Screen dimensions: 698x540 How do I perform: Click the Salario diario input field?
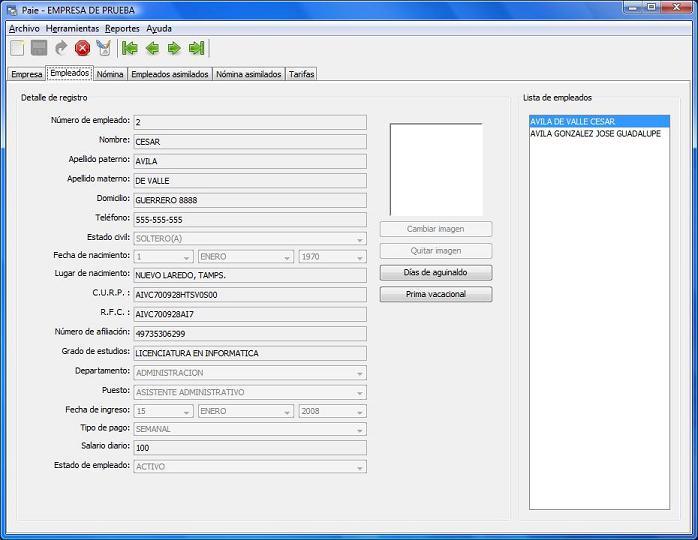(x=250, y=448)
